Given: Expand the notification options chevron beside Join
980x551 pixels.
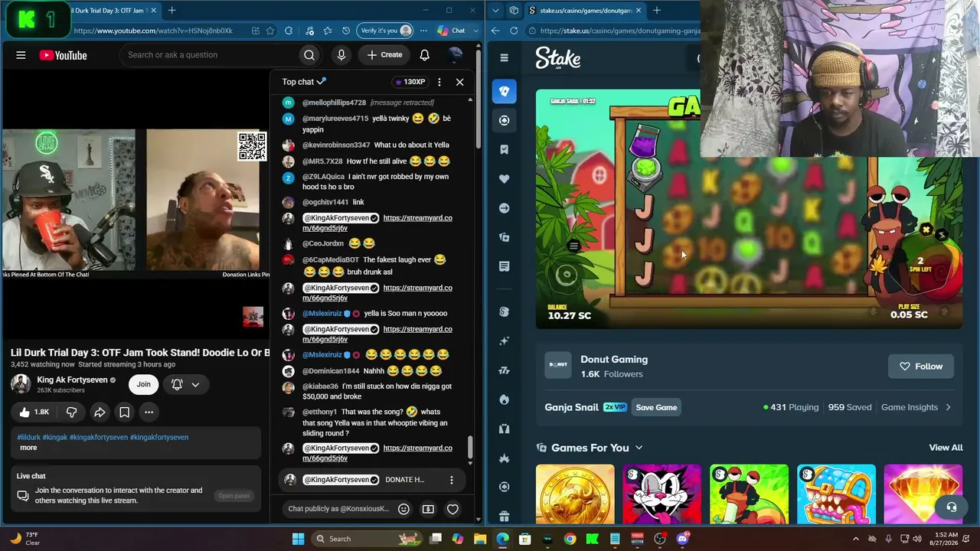Looking at the screenshot, I should click(x=195, y=384).
